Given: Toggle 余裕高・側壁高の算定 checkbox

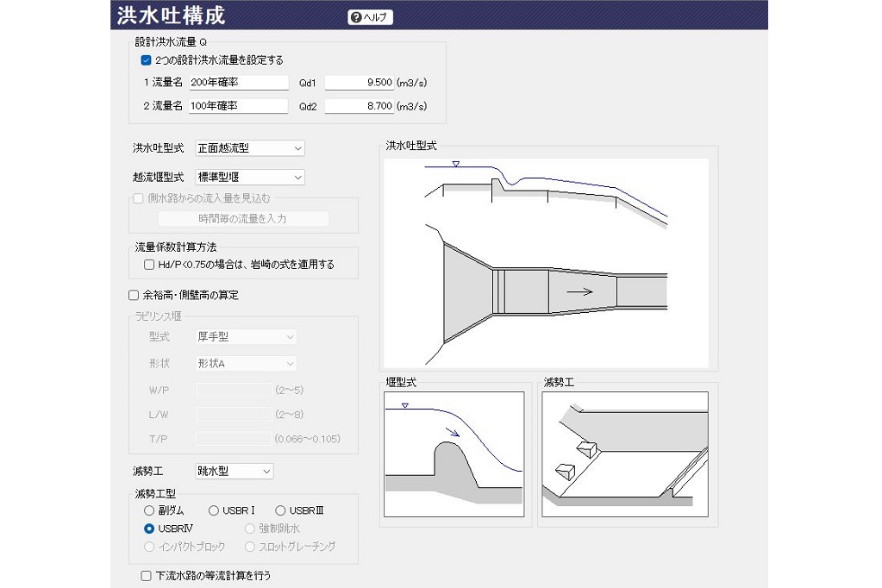Looking at the screenshot, I should coord(134,295).
